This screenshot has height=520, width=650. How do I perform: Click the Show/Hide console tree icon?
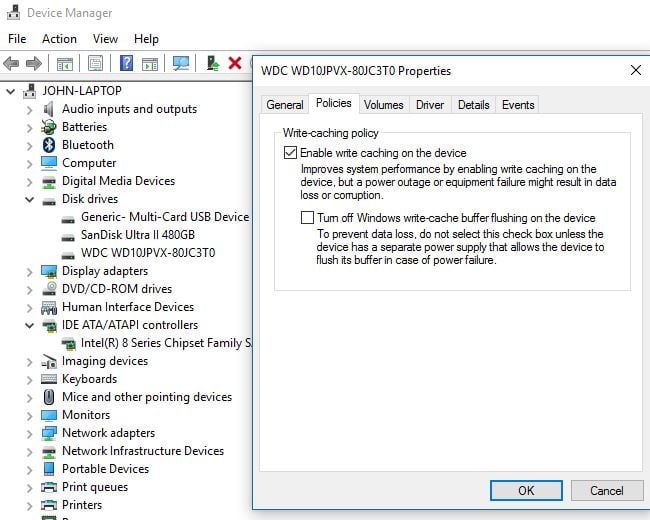point(65,63)
